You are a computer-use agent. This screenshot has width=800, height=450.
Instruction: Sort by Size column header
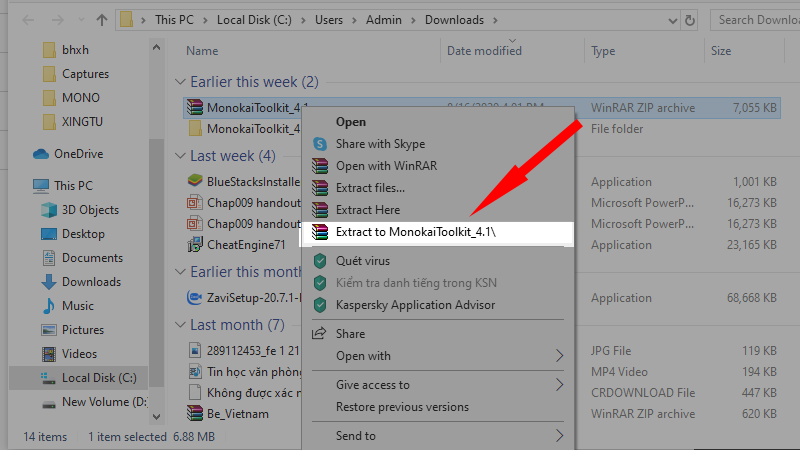click(721, 51)
